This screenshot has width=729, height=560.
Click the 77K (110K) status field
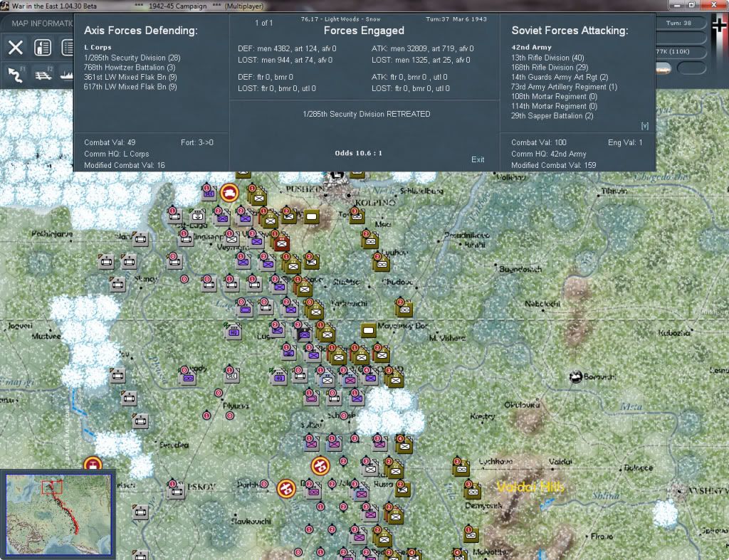coord(681,51)
